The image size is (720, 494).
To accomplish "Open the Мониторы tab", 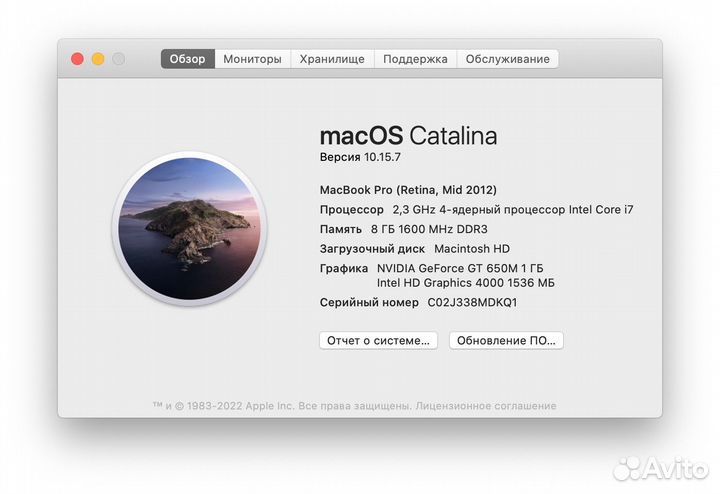I will click(253, 59).
